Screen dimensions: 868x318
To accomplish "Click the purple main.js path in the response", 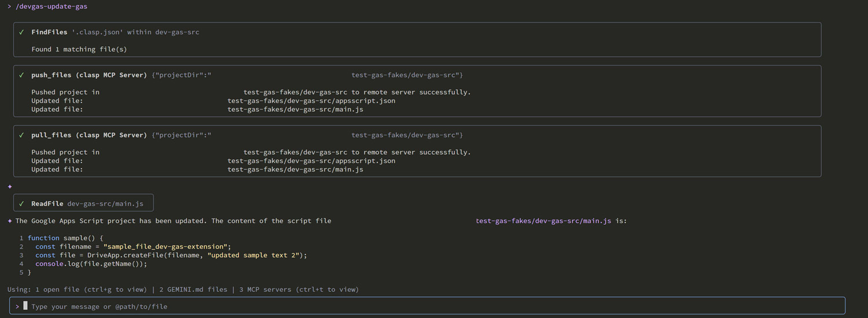I will point(543,221).
